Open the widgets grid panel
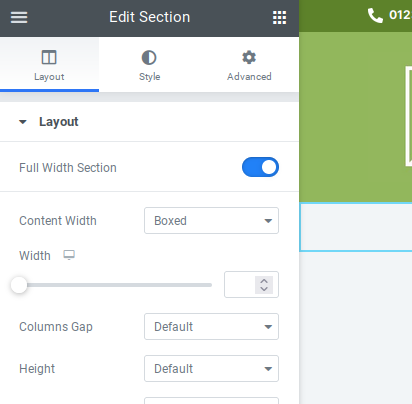 point(279,17)
